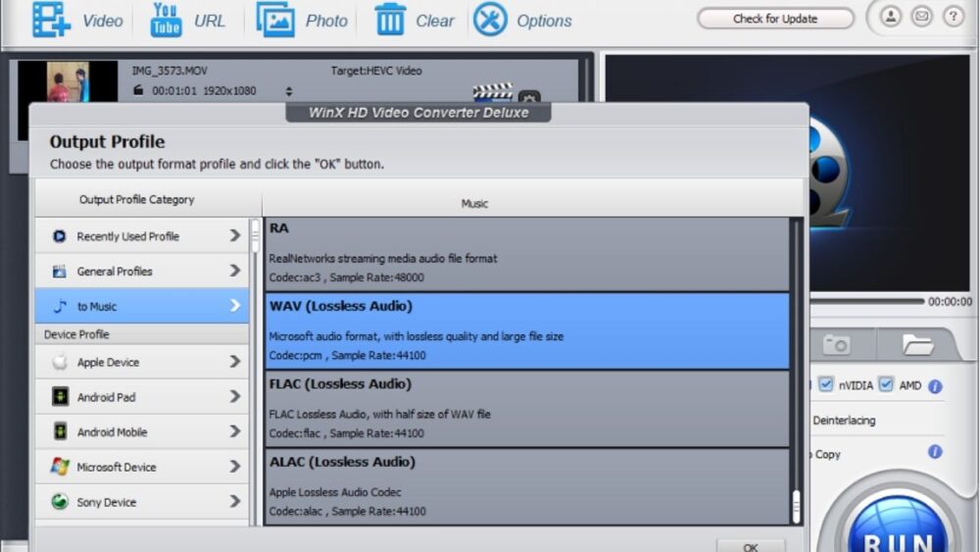The image size is (980, 552).
Task: Click the music note icon
Action: point(60,306)
